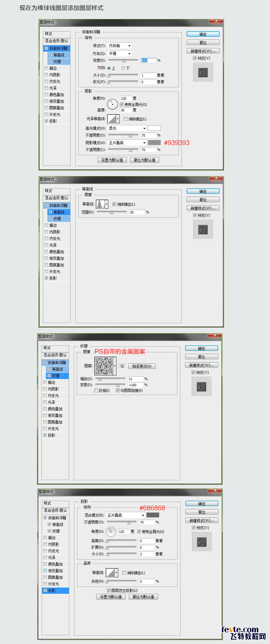The width and height of the screenshot is (270, 644).
Task: Click the 范围 slider in the 等高线 dialog
Action: (x=112, y=212)
